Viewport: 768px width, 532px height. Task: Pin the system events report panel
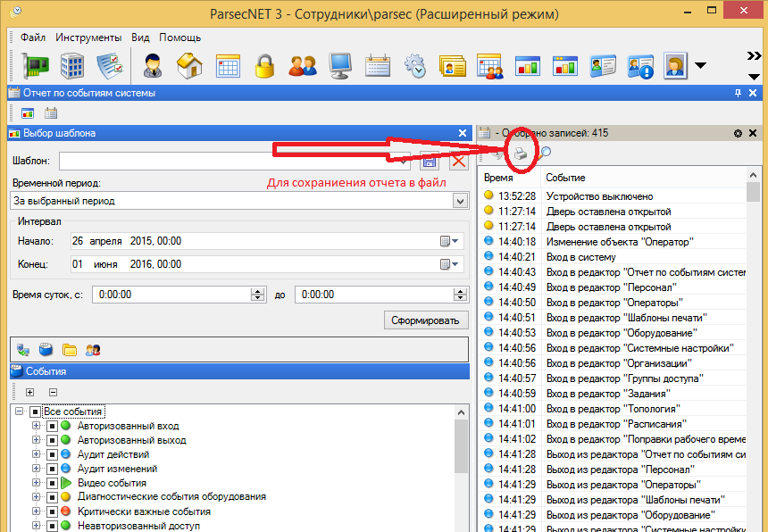tap(738, 93)
